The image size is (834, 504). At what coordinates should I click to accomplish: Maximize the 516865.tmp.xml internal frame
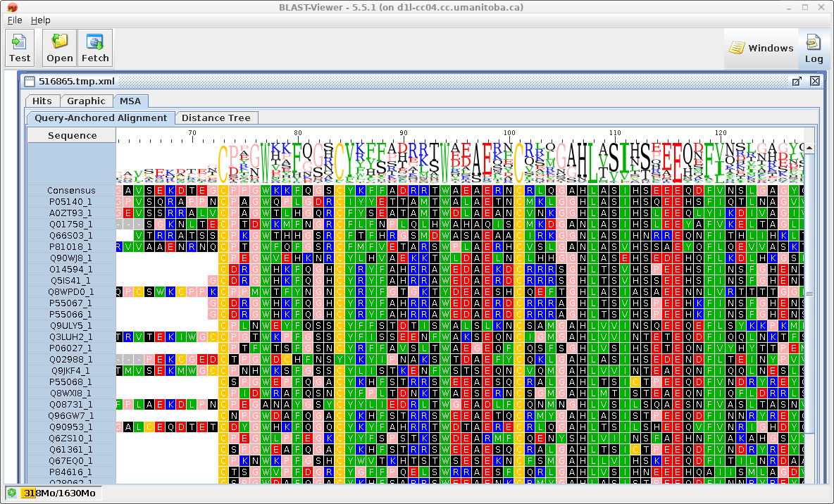pyautogui.click(x=797, y=81)
